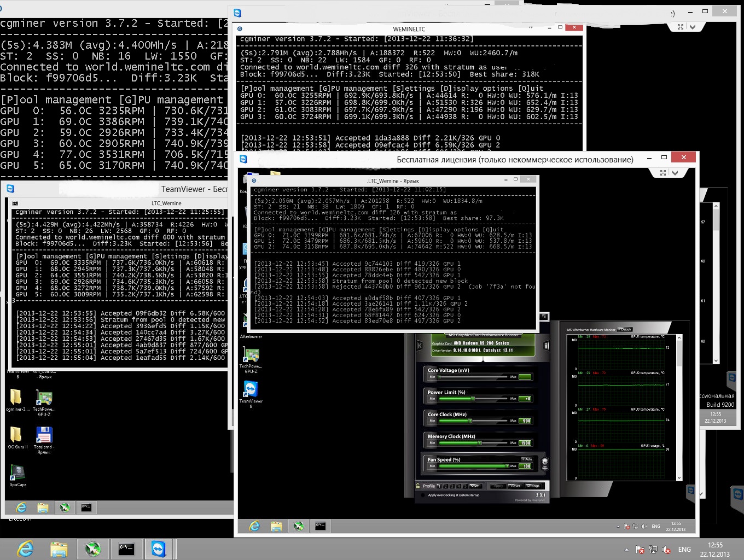Select Afterburner in the front remote session taskbar

coord(298,526)
